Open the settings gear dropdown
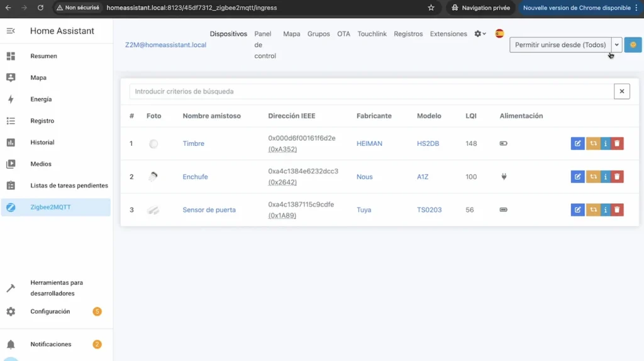 480,34
